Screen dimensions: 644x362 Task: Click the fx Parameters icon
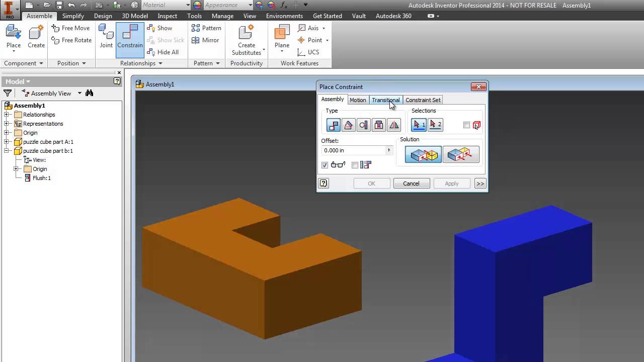click(284, 5)
